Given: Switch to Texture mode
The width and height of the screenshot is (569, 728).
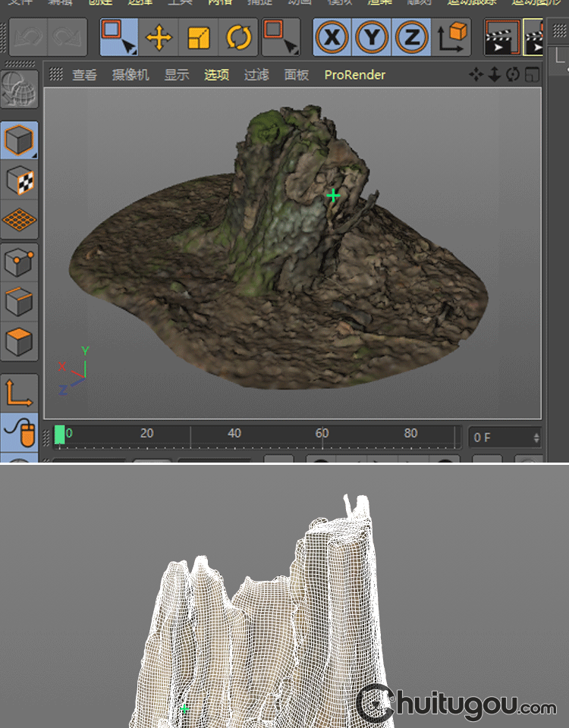Looking at the screenshot, I should [x=20, y=180].
